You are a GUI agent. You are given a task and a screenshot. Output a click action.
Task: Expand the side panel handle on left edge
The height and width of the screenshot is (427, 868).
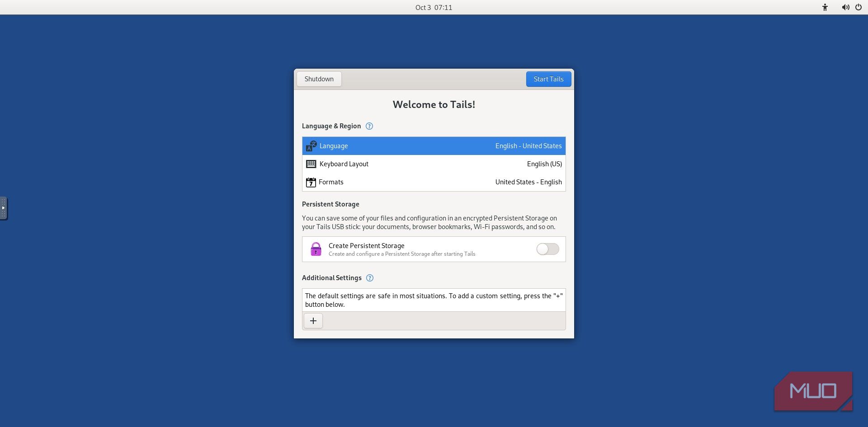point(3,208)
